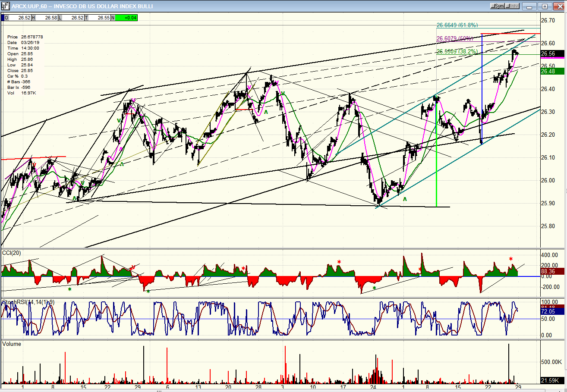Click the chart window icon in title bar
567x392 pixels.
pos(5,6)
